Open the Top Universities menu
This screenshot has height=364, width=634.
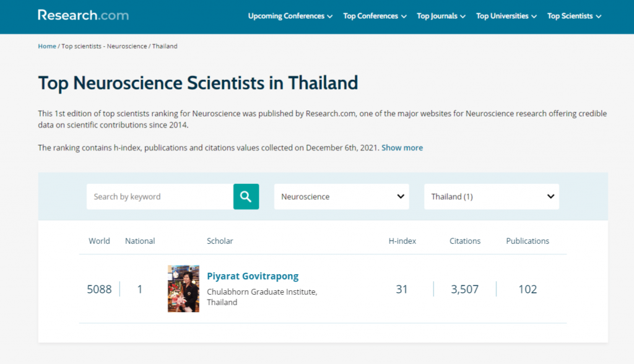506,16
